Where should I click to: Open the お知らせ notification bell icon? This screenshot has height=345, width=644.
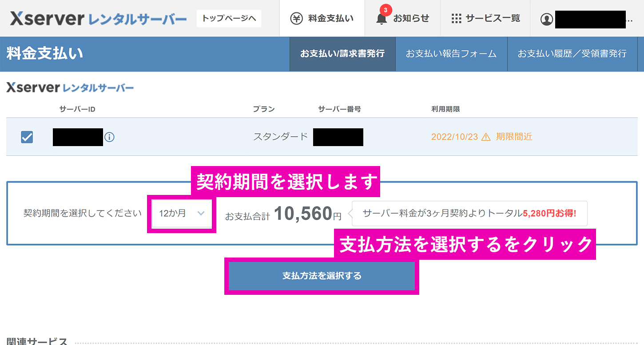[381, 19]
